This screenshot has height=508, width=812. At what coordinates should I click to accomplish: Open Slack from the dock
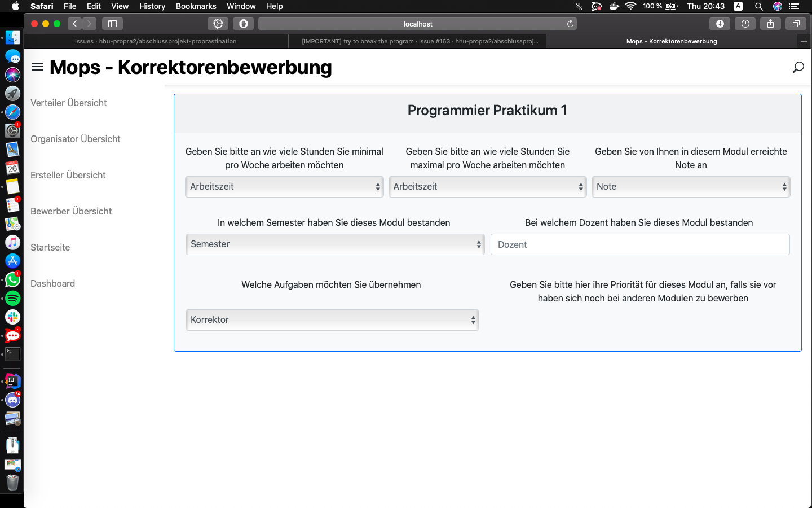[x=12, y=317]
